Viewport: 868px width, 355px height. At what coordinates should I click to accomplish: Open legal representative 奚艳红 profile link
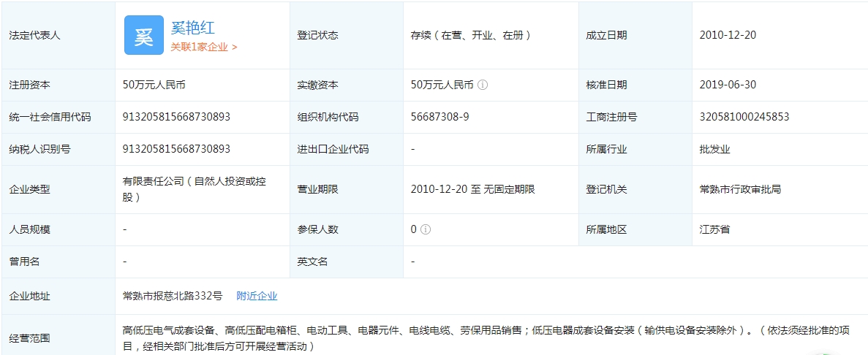pyautogui.click(x=192, y=28)
